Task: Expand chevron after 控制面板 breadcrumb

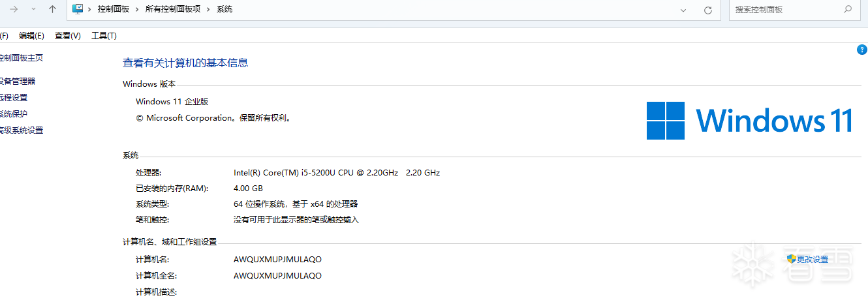Action: tap(137, 10)
